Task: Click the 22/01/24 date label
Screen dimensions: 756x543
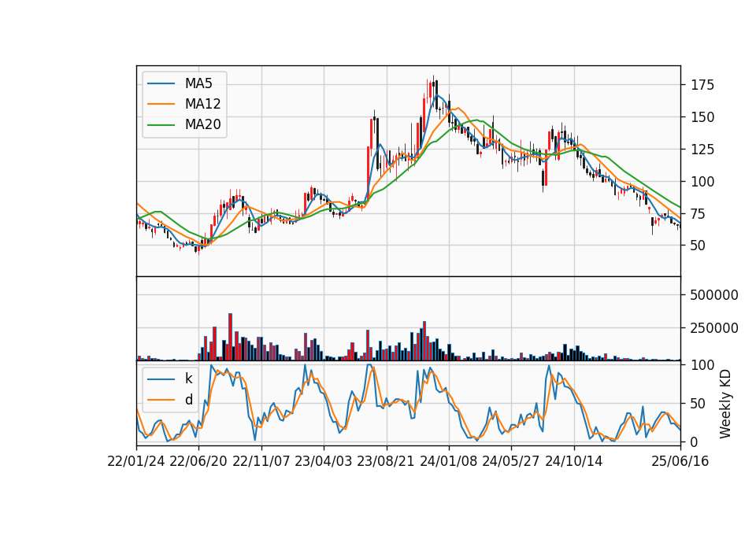Action: coord(136,462)
